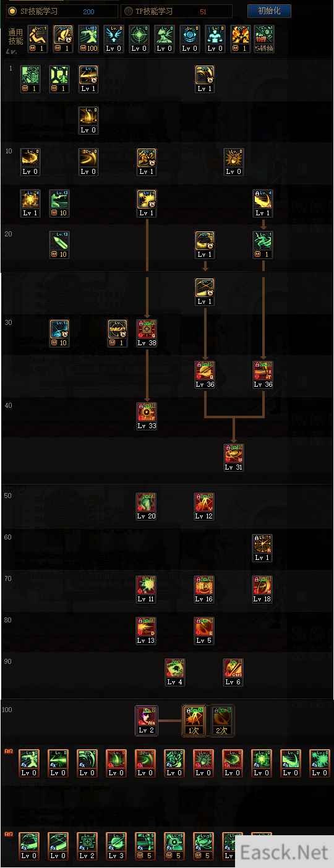Select the 2次 awakening option
This screenshot has height=868, width=334.
tap(221, 720)
